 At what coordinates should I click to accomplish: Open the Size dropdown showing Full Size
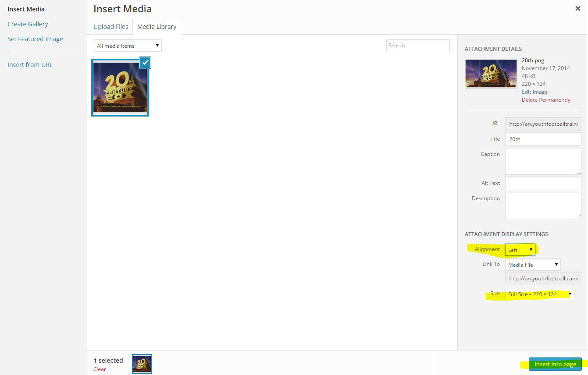[x=539, y=294]
